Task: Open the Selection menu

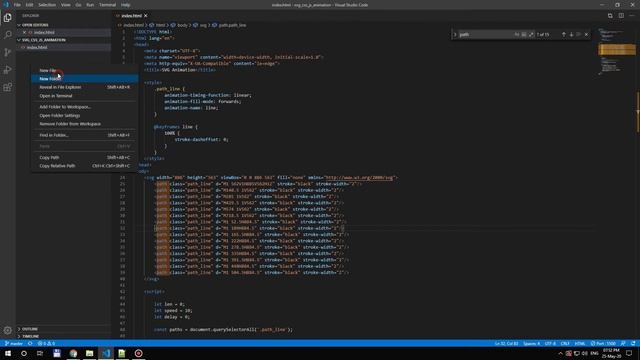Action: tap(47, 5)
